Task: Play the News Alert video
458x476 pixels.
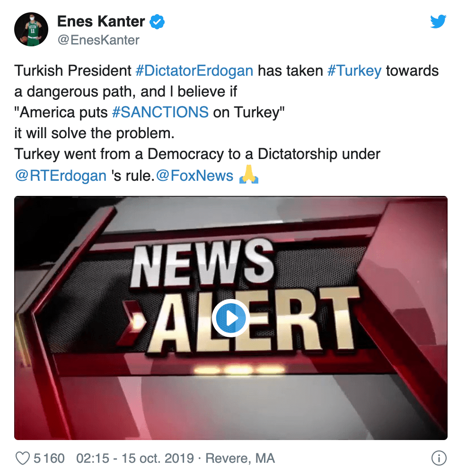Action: 231,318
